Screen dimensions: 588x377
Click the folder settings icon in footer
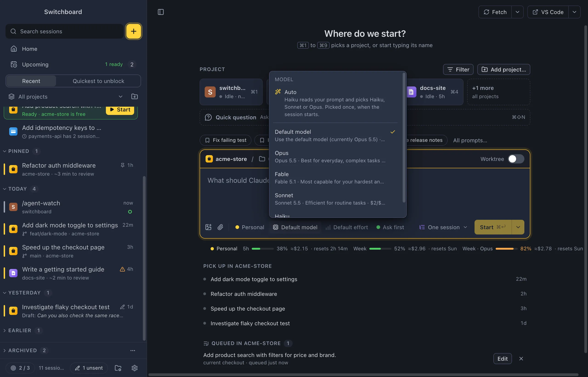coord(118,368)
